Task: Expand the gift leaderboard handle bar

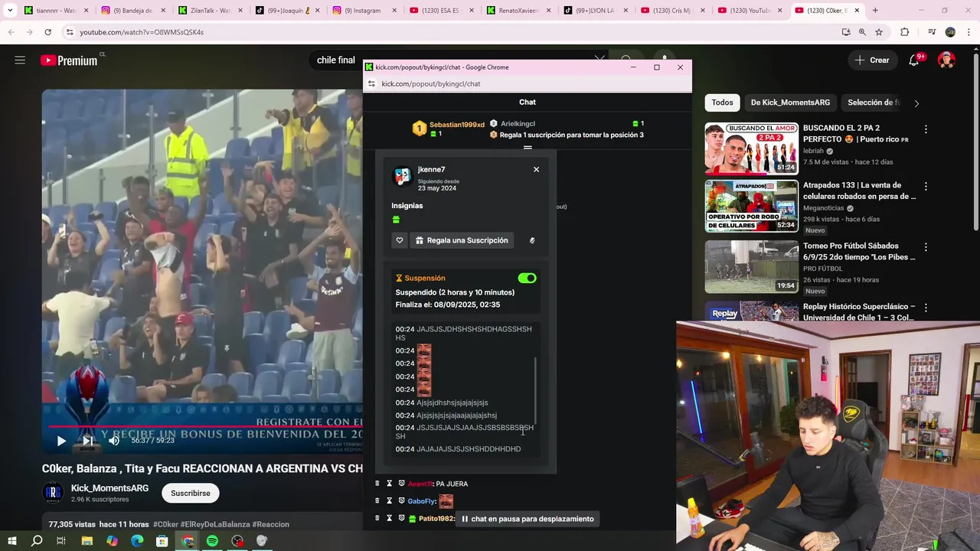Action: 528,148
